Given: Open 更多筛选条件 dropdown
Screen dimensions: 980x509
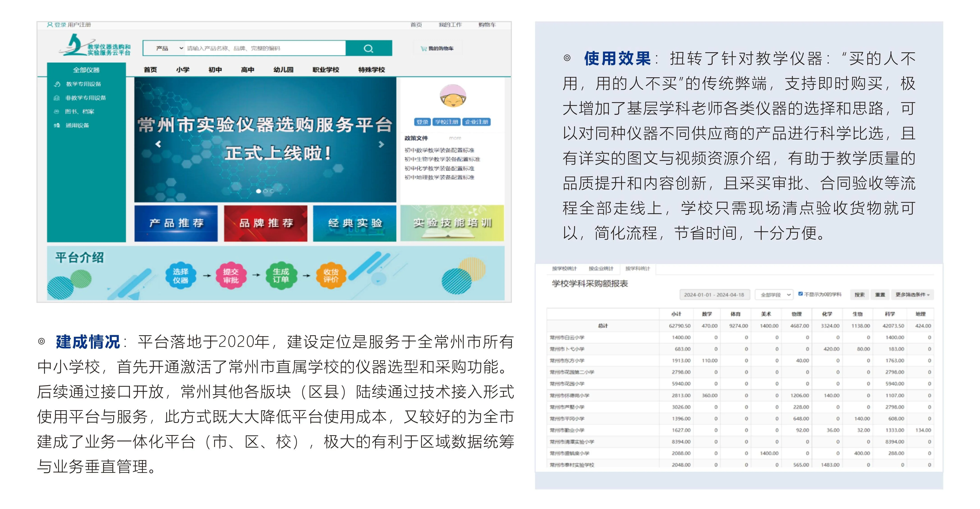Looking at the screenshot, I should coord(912,294).
